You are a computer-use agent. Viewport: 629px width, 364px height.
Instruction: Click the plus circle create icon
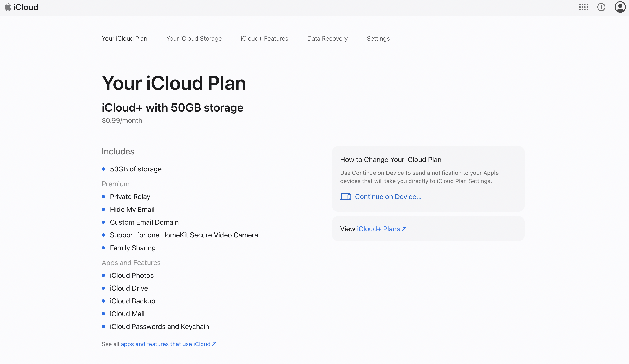click(x=601, y=7)
